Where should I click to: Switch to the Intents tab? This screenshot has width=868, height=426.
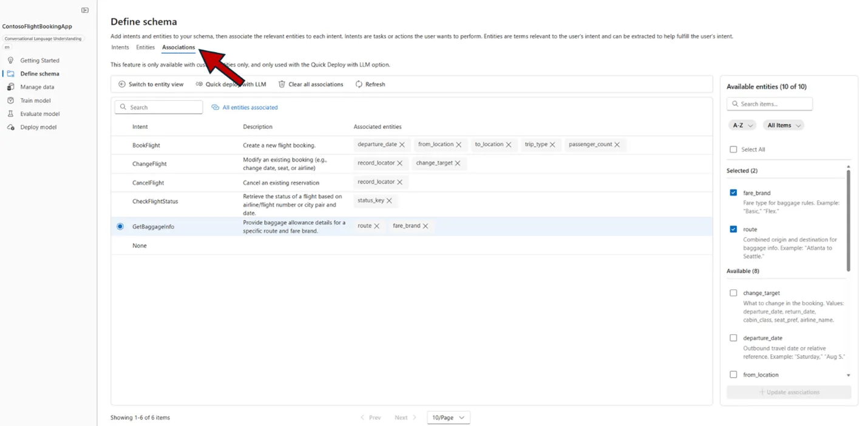coord(120,47)
